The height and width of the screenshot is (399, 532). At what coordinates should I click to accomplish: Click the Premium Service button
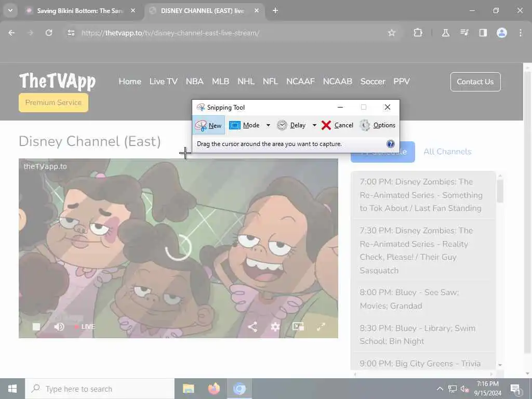54,102
